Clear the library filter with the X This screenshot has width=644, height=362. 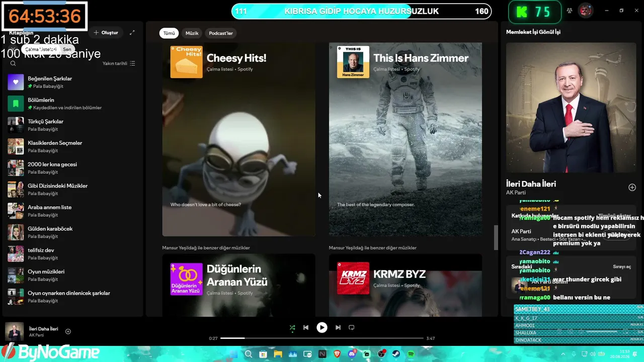pos(14,49)
